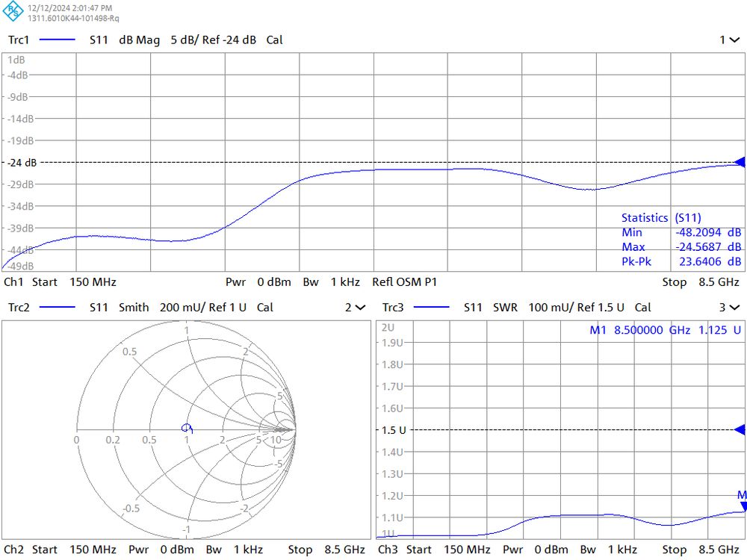Click 'Refl OSM P1' calibration label
The height and width of the screenshot is (560, 747).
point(404,282)
